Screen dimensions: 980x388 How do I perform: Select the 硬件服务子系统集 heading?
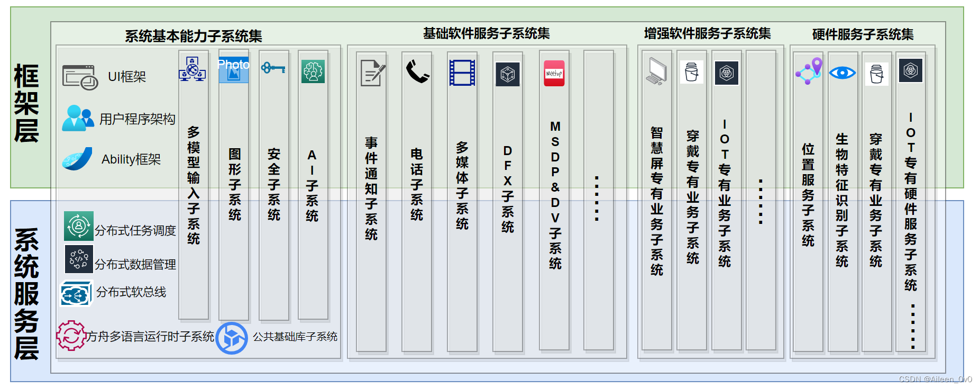point(863,34)
